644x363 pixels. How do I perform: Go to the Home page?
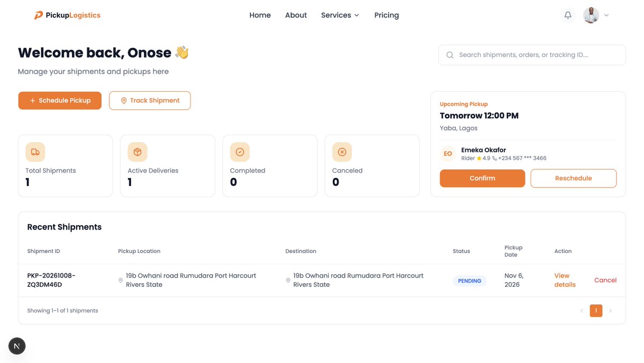click(260, 15)
